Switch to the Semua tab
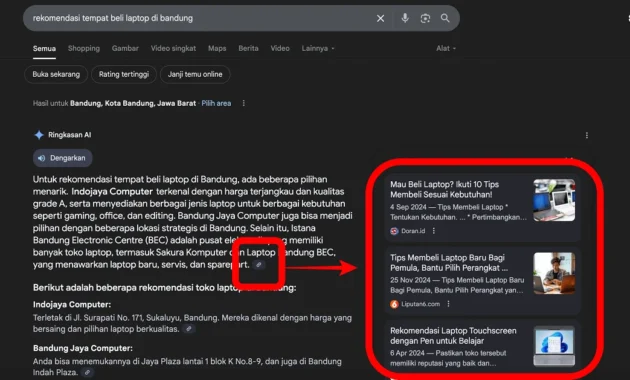The width and height of the screenshot is (630, 380). 44,49
